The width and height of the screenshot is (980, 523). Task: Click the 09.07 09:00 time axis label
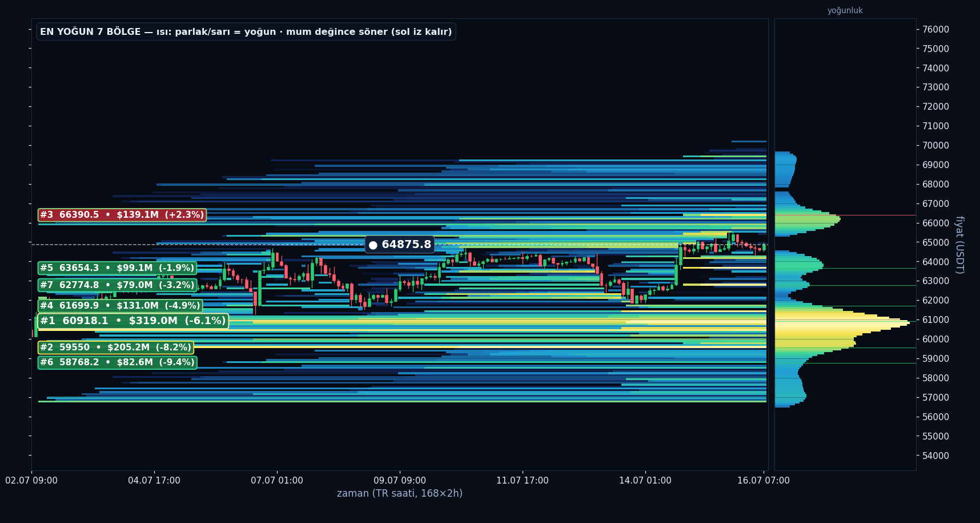coord(400,481)
